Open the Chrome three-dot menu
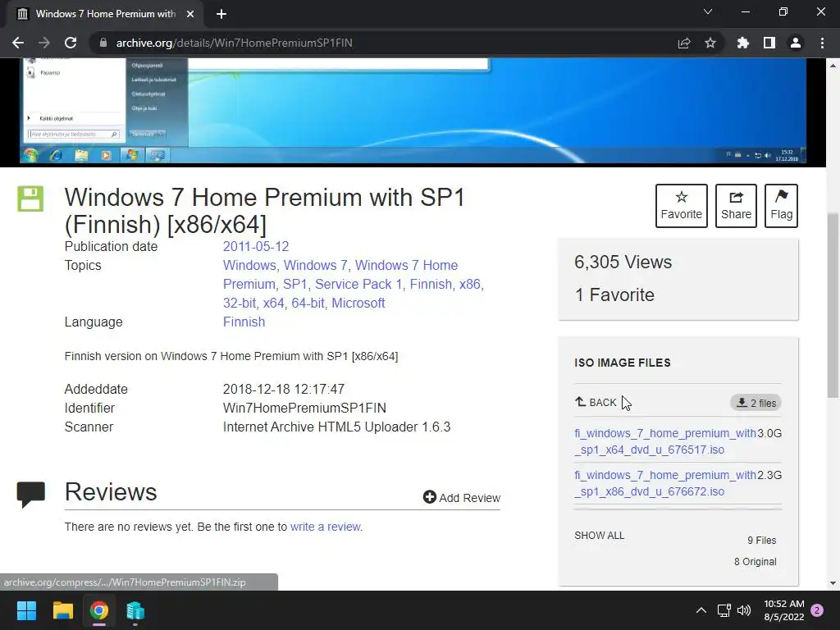The height and width of the screenshot is (630, 840). coord(822,43)
